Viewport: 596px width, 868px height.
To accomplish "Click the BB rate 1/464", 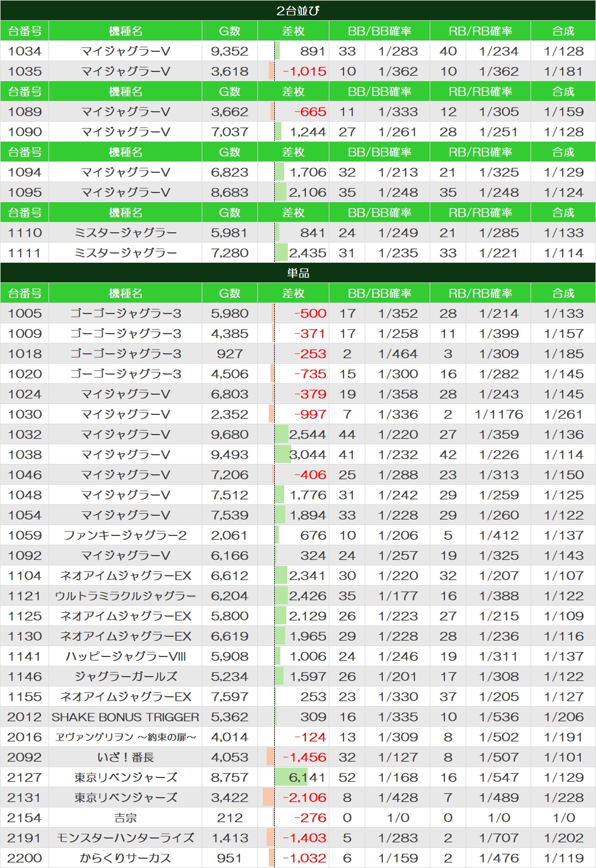I will 398,354.
